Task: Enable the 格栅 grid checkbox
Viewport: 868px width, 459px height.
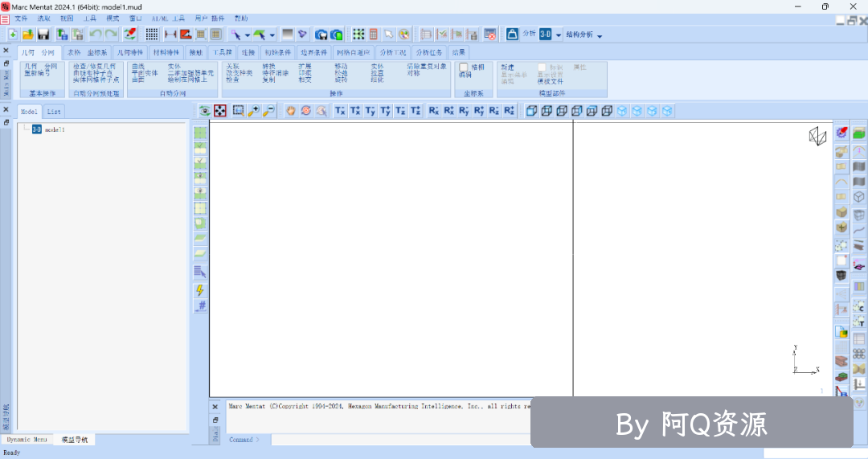Action: (x=464, y=67)
